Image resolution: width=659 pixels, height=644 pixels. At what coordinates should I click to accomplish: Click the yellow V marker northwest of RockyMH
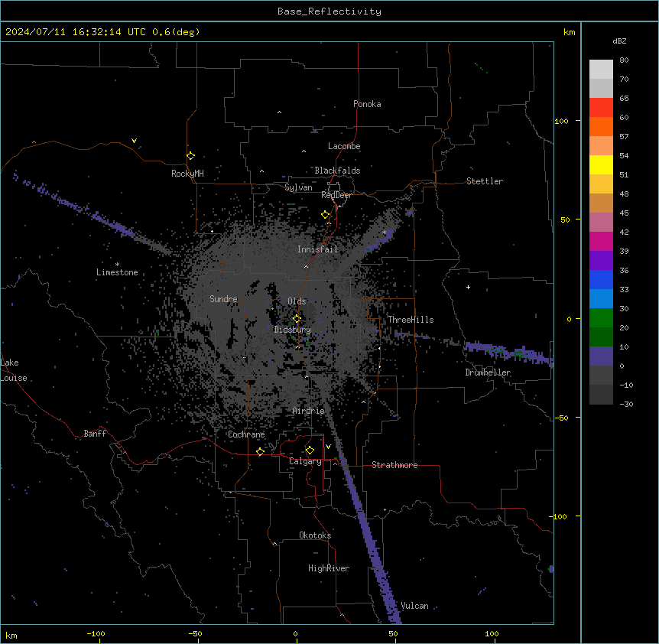[x=134, y=141]
